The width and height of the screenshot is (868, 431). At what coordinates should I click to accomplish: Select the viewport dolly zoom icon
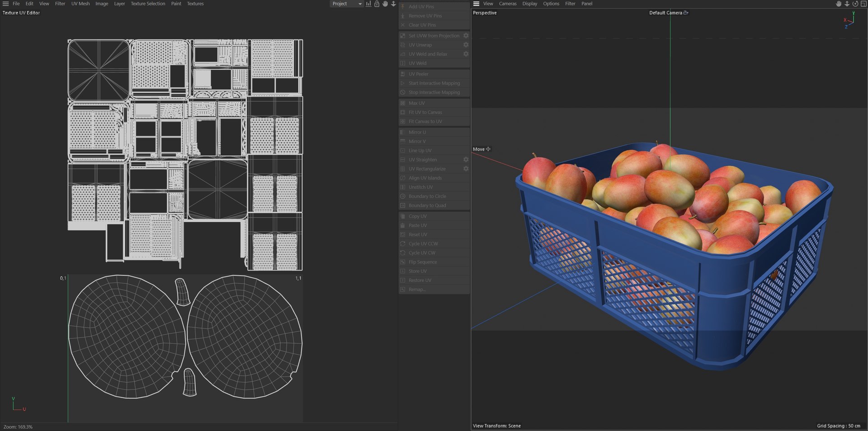tap(847, 4)
